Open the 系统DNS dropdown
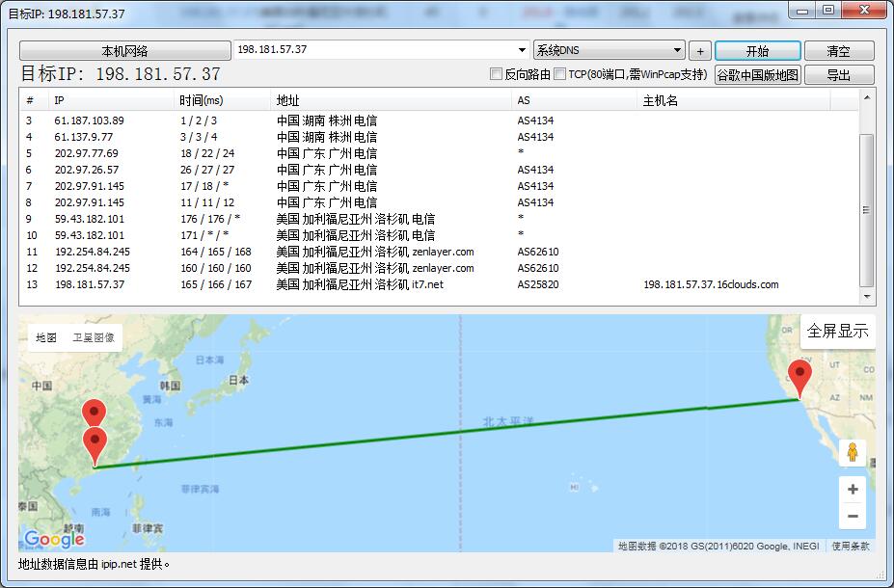Image resolution: width=894 pixels, height=588 pixels. click(677, 50)
